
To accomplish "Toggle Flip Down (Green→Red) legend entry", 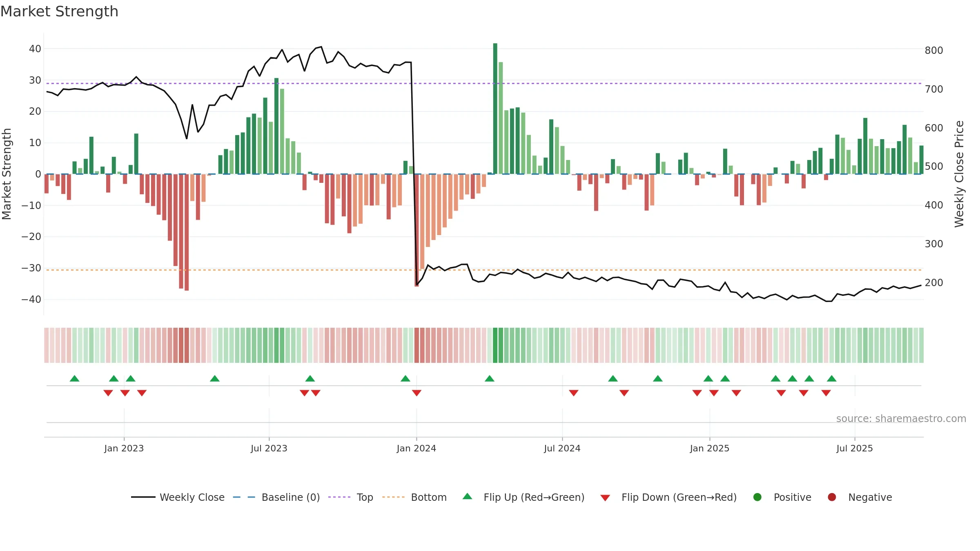I will click(x=668, y=497).
